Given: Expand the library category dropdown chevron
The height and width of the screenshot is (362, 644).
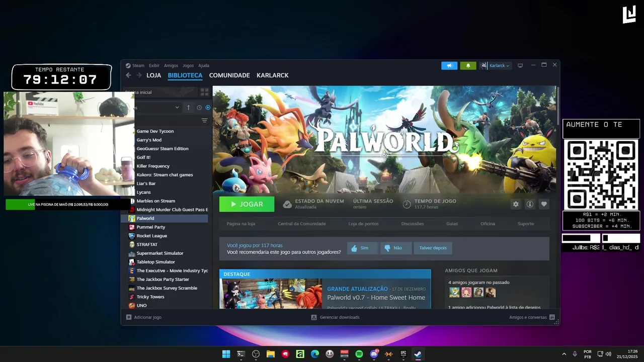Looking at the screenshot, I should pyautogui.click(x=177, y=108).
